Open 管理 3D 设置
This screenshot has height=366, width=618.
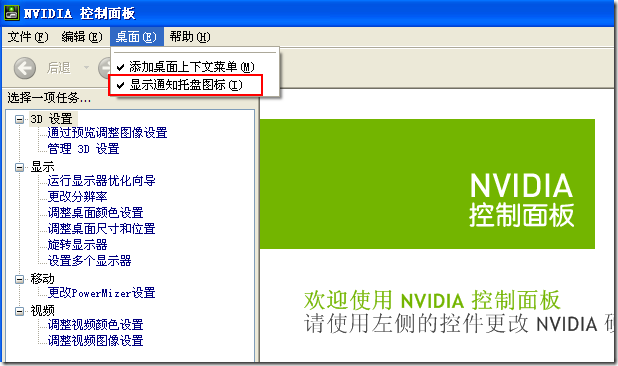tap(83, 149)
